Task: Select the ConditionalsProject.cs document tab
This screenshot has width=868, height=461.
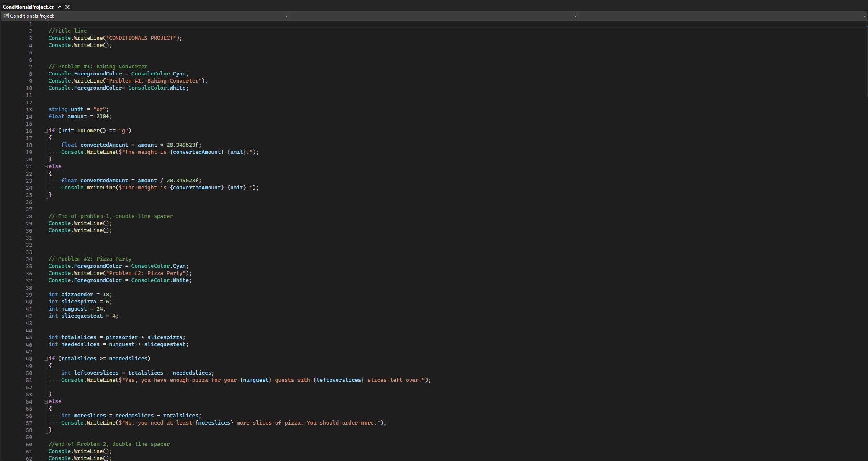Action: (28, 7)
